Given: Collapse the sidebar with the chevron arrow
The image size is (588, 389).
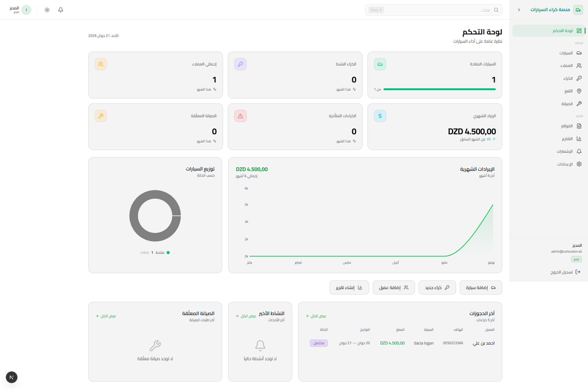Looking at the screenshot, I should [x=519, y=10].
